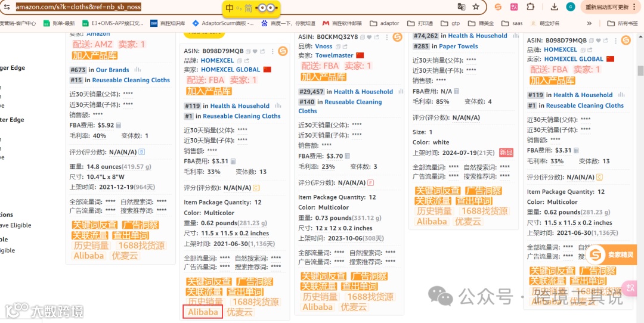Click the listing date 2023-10-06(308天)
The image size is (644, 323).
tap(356, 238)
